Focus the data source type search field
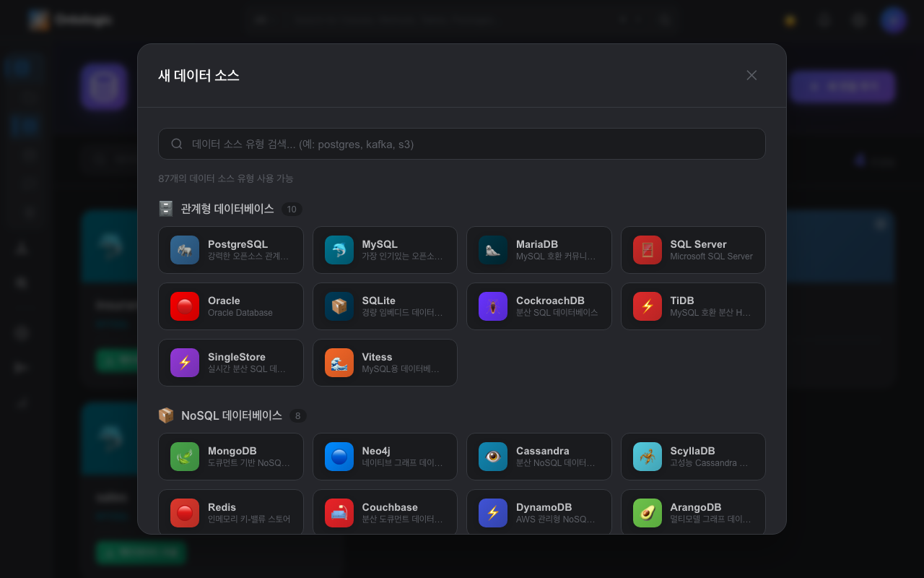This screenshot has width=924, height=578. 462,144
